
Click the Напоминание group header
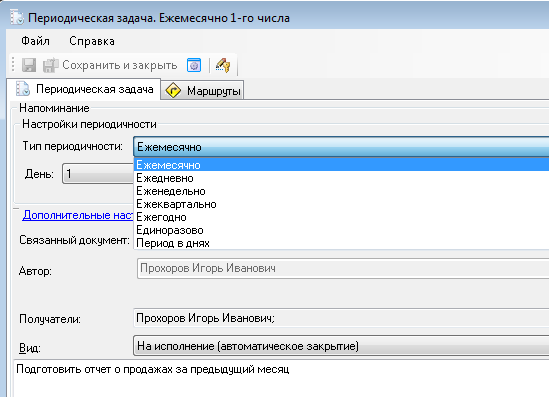click(54, 108)
